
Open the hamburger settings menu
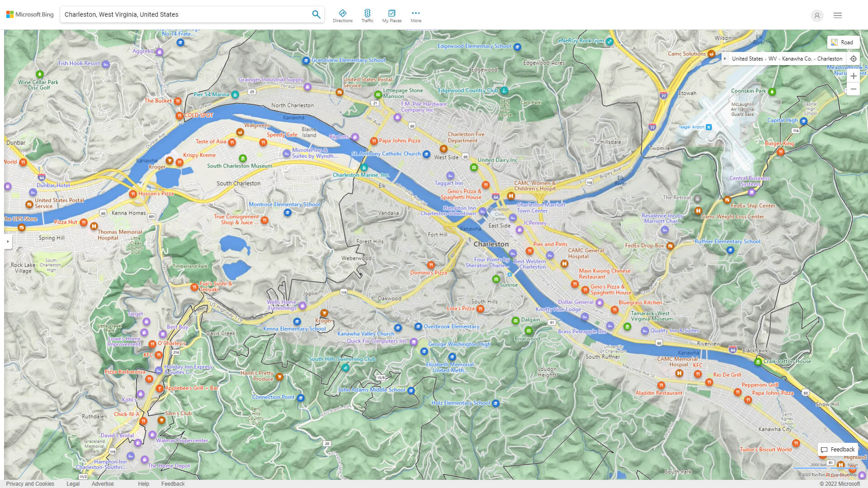[837, 15]
